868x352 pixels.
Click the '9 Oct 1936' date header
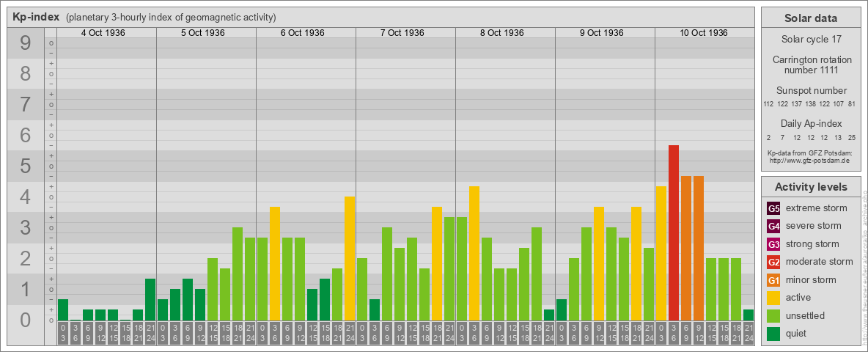[x=601, y=33]
